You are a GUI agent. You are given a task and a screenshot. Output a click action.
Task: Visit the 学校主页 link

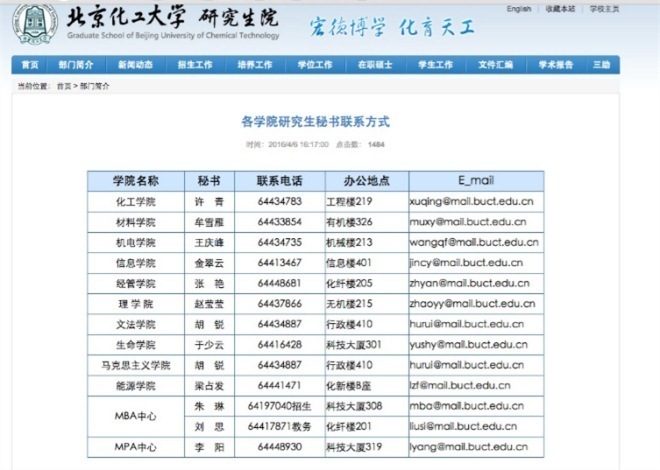coord(604,8)
